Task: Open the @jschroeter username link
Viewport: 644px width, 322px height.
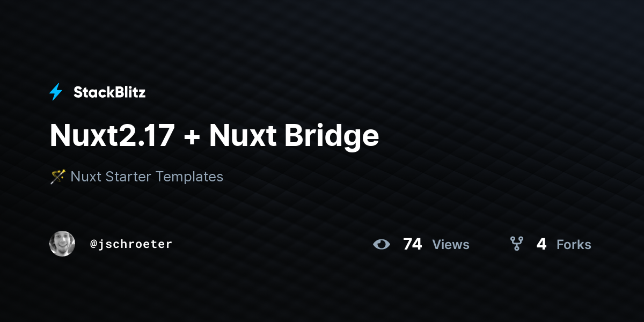Action: [131, 244]
